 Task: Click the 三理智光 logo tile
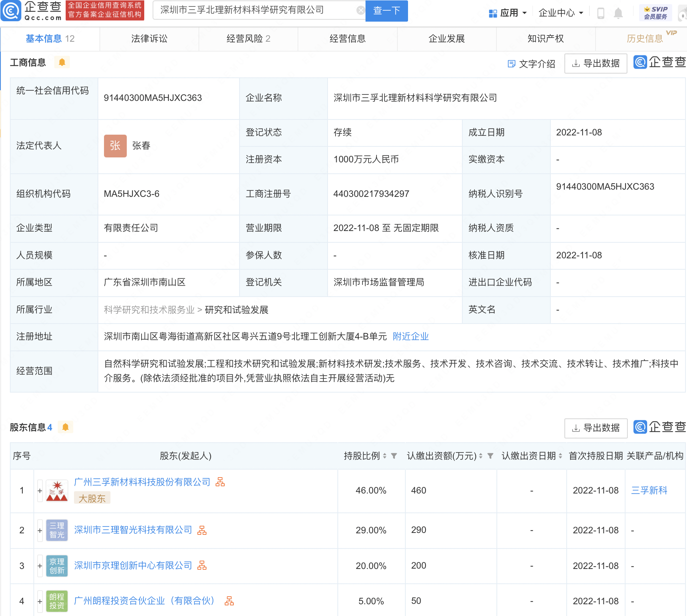pos(57,530)
